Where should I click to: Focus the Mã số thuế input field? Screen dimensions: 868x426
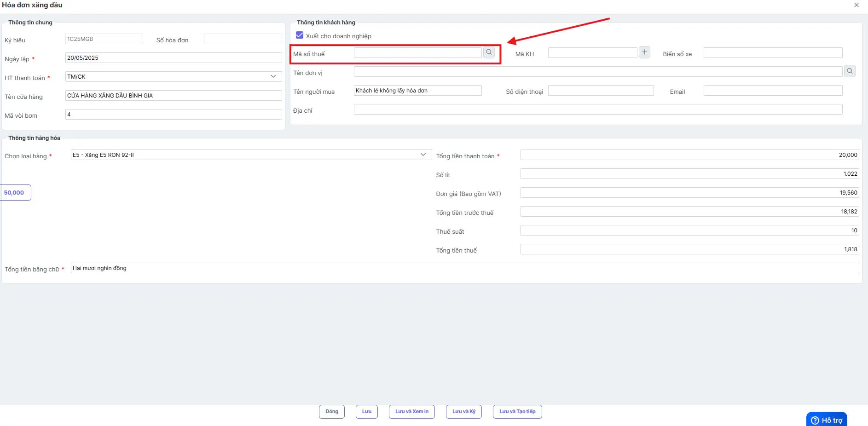tap(417, 52)
